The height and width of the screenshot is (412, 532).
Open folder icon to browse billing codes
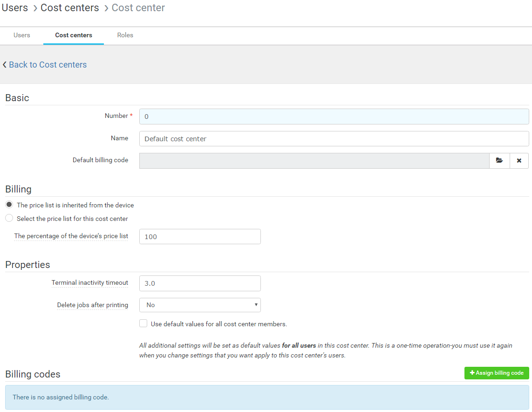[499, 160]
